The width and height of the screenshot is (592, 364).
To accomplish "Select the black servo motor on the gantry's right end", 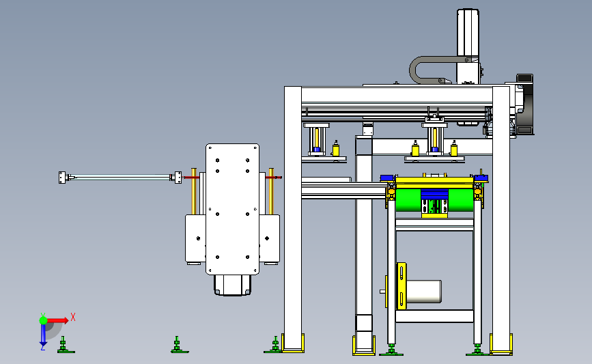I will (x=524, y=104).
